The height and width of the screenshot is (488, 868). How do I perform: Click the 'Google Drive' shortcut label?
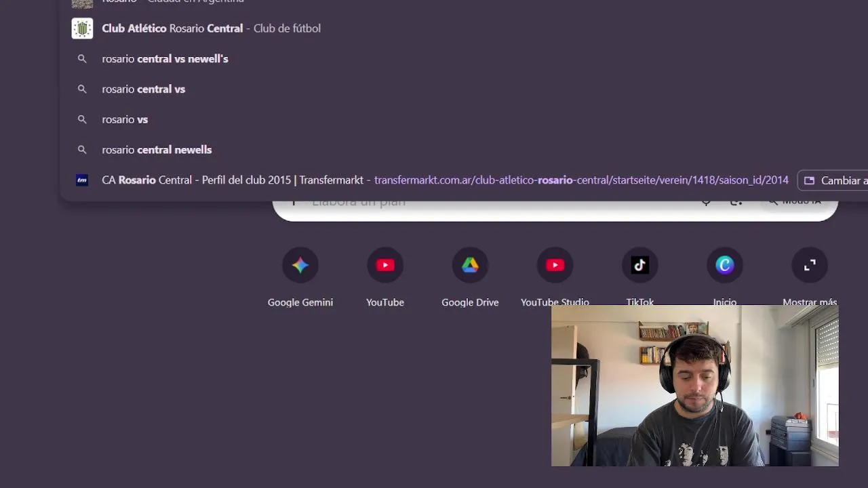[470, 302]
